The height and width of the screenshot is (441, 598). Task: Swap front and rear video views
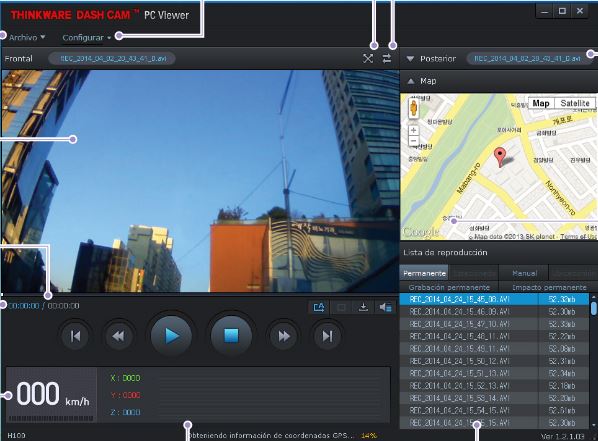[387, 58]
